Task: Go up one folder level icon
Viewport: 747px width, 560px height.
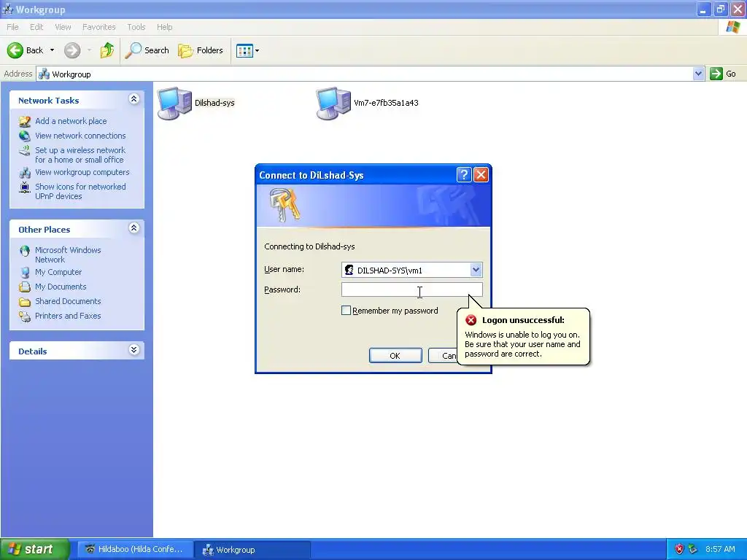Action: tap(107, 50)
